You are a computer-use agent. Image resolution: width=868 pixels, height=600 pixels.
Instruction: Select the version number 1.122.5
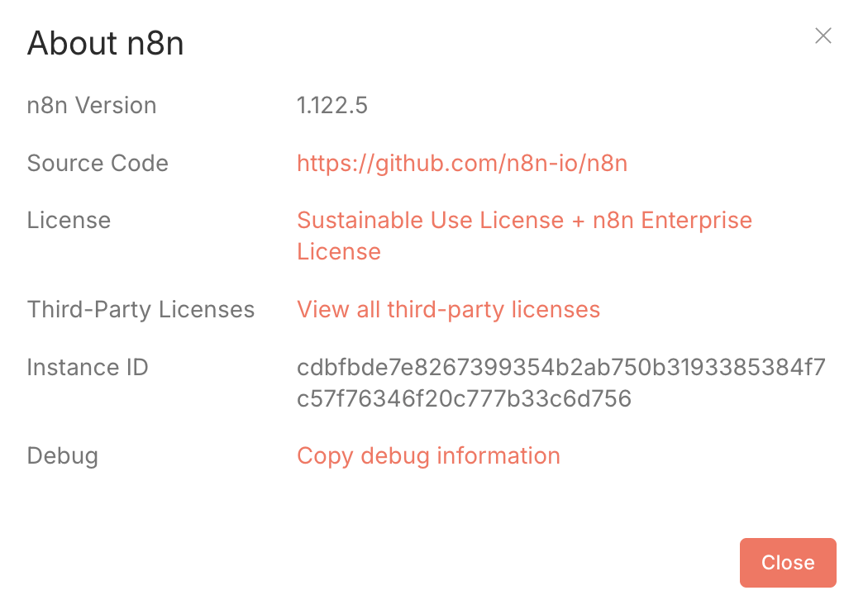click(332, 106)
